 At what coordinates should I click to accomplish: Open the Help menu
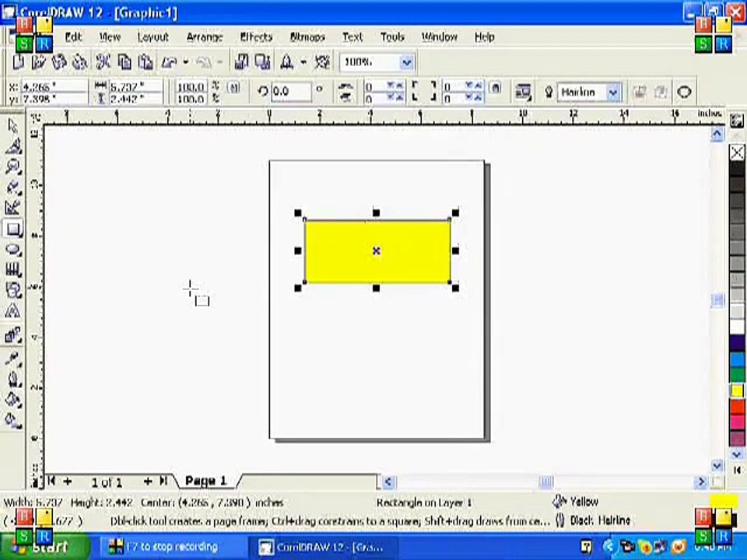[485, 37]
